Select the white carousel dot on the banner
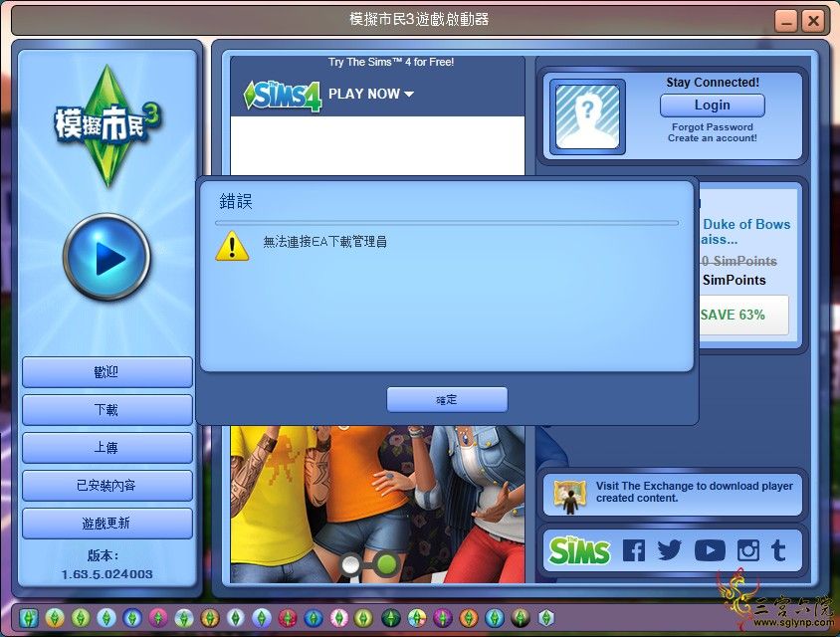 (x=351, y=564)
